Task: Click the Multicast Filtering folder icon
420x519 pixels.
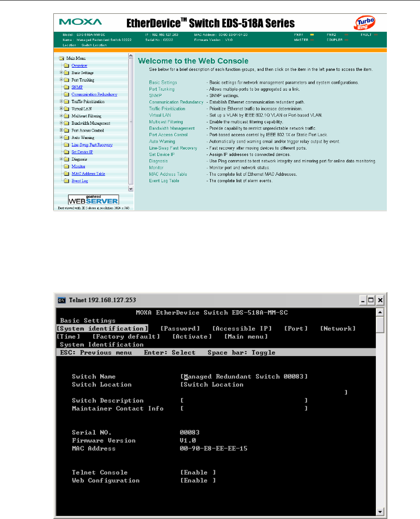Action: click(x=67, y=116)
